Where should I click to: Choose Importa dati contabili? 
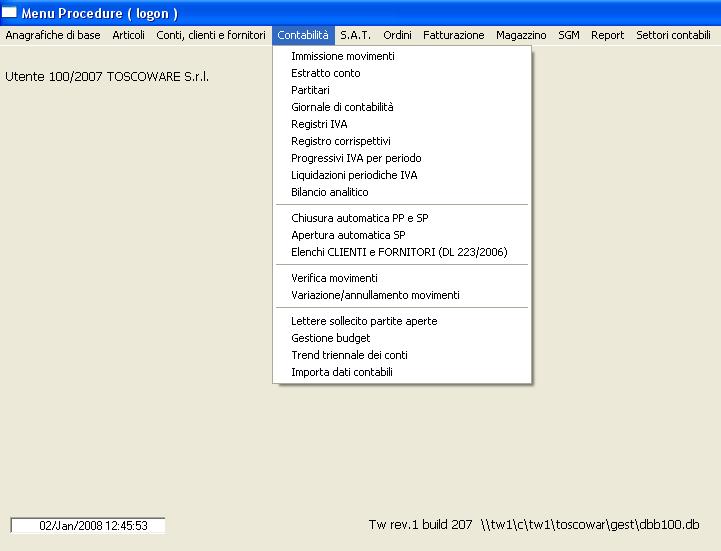[x=402, y=372]
